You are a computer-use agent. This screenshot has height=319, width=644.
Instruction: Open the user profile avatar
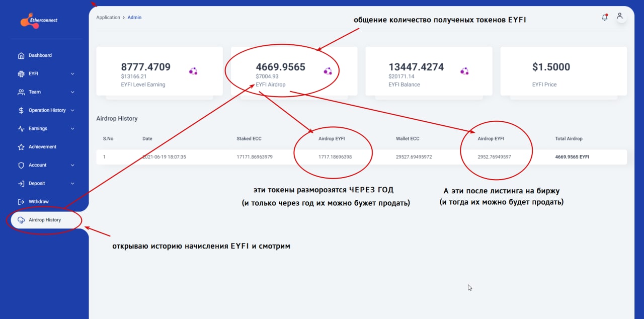tap(620, 17)
